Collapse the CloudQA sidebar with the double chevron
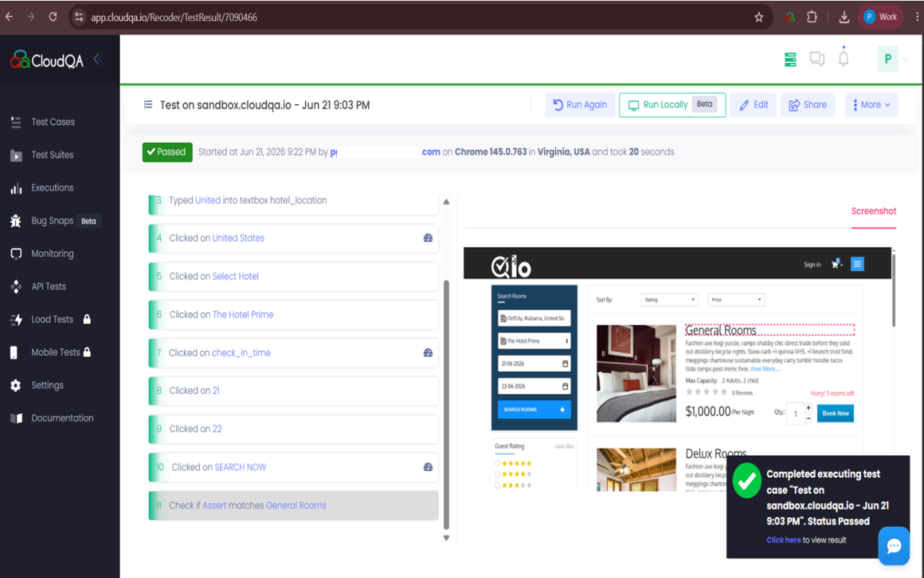Screen dimensions: 924x578 (x=97, y=59)
